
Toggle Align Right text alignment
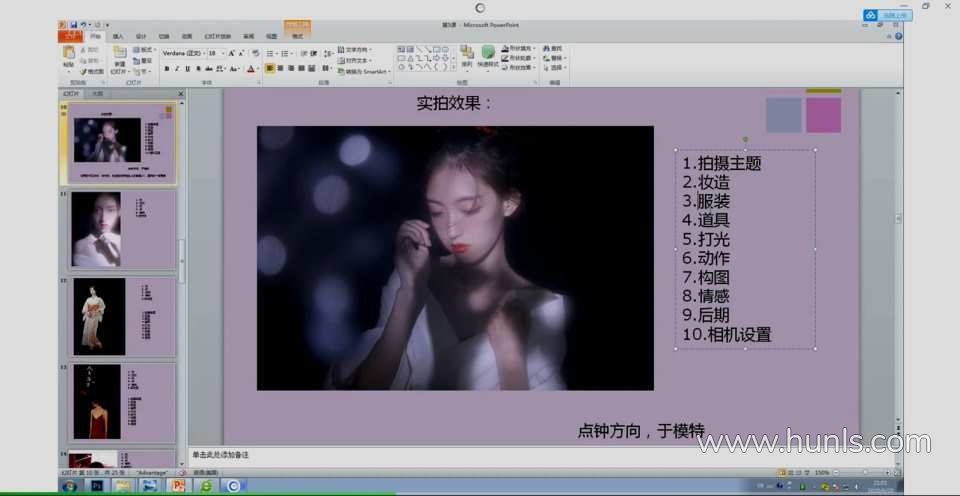pyautogui.click(x=291, y=69)
